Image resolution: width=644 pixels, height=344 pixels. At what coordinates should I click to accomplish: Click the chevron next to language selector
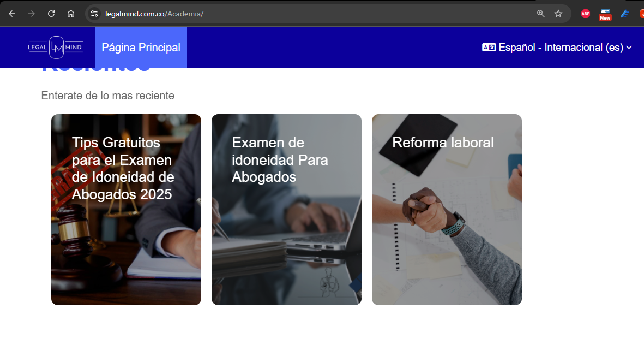click(x=629, y=48)
